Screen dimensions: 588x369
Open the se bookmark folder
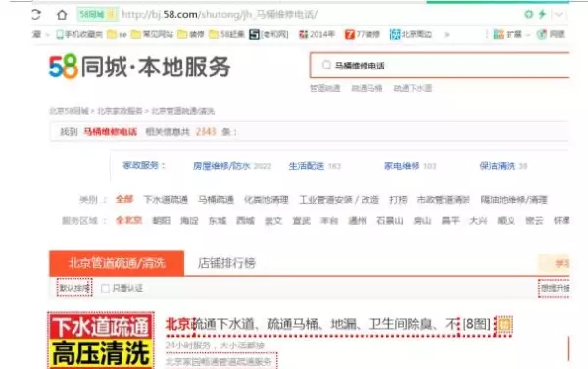pos(117,35)
